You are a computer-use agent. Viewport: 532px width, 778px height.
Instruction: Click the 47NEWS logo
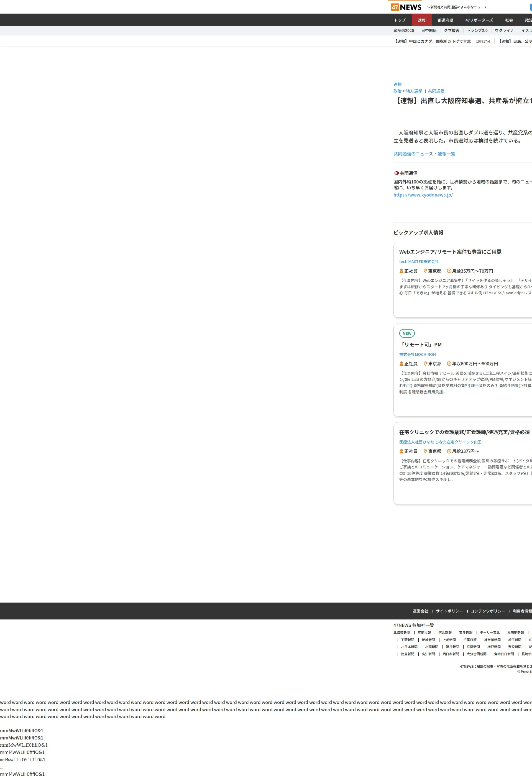coord(406,7)
